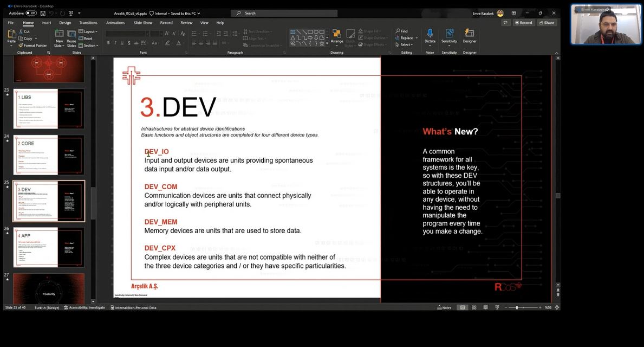Click the Undo arrow icon
This screenshot has width=644, height=347.
(53, 13)
